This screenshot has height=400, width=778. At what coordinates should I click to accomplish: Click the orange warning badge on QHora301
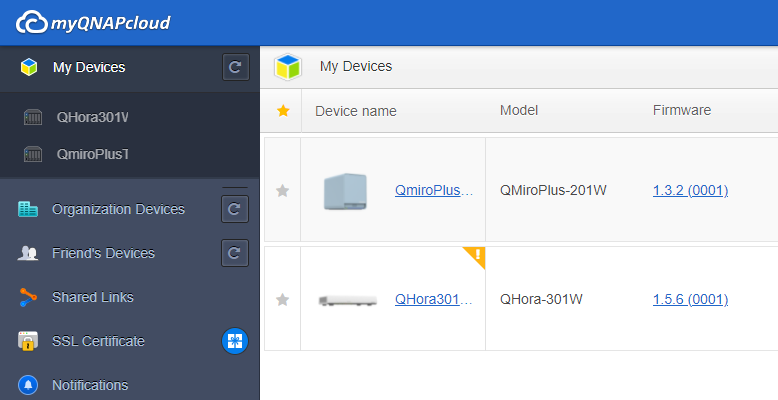pos(476,255)
